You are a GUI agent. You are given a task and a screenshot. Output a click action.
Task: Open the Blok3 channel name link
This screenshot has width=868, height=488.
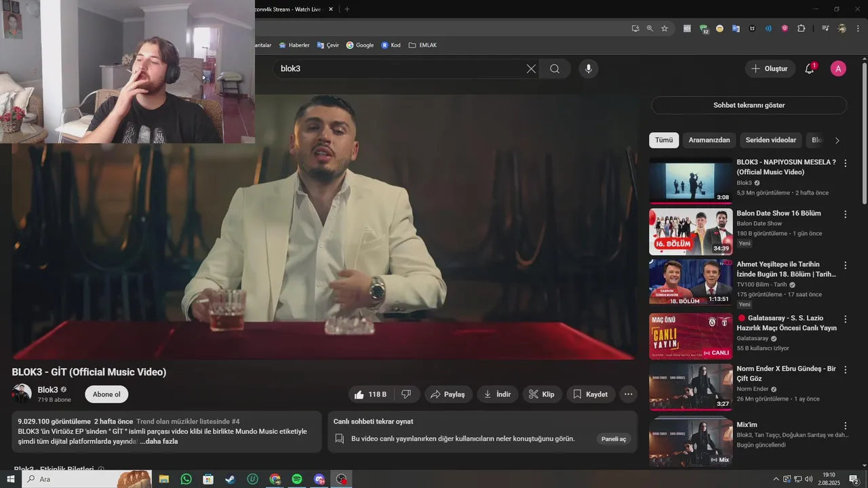(x=47, y=390)
